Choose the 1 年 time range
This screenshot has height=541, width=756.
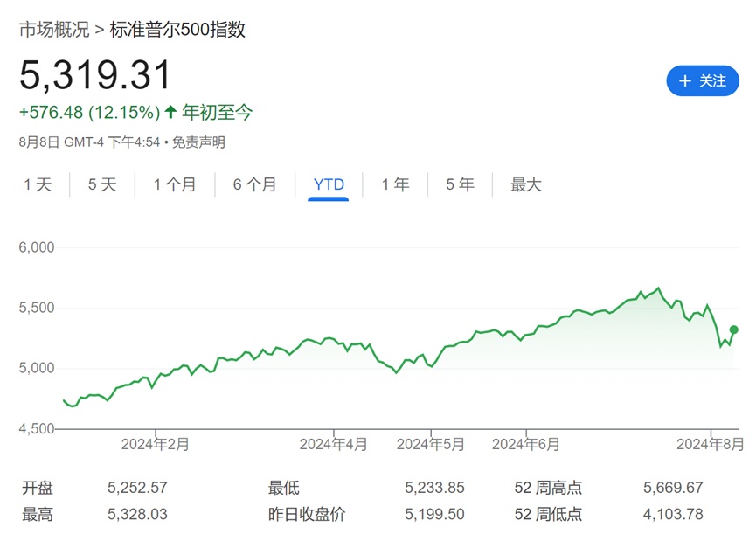click(x=395, y=184)
